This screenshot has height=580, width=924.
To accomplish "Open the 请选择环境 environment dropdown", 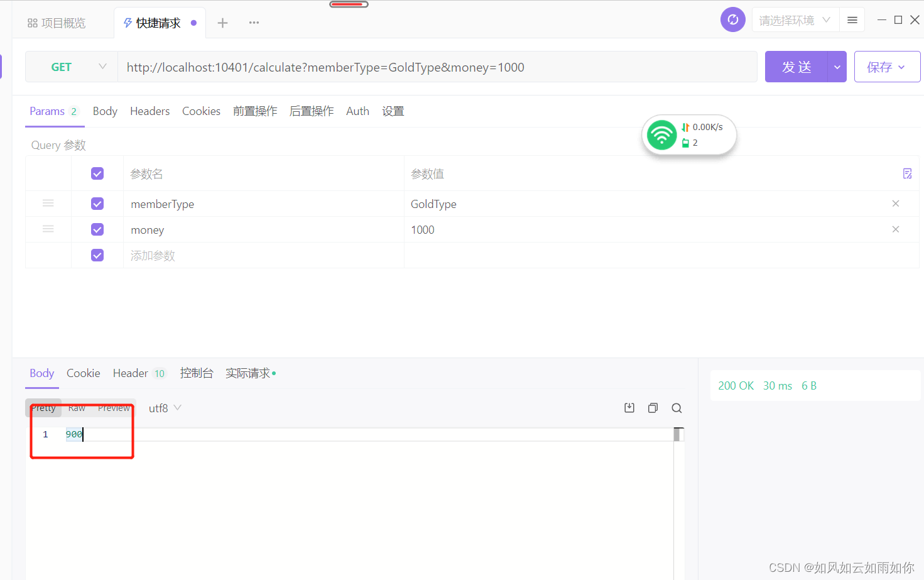I will point(795,20).
